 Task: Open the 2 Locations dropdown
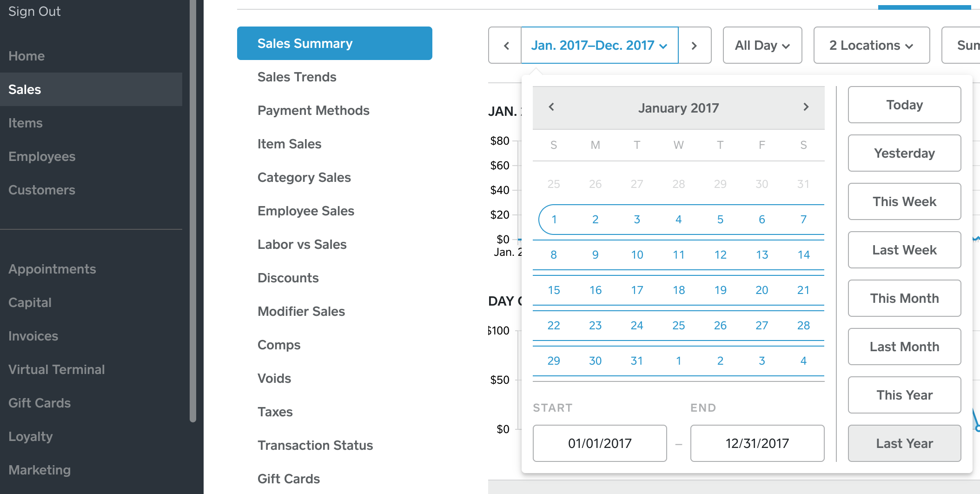pos(871,46)
